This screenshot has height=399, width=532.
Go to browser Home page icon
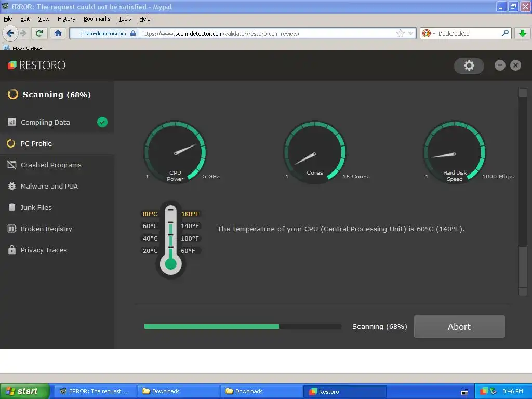click(x=58, y=33)
